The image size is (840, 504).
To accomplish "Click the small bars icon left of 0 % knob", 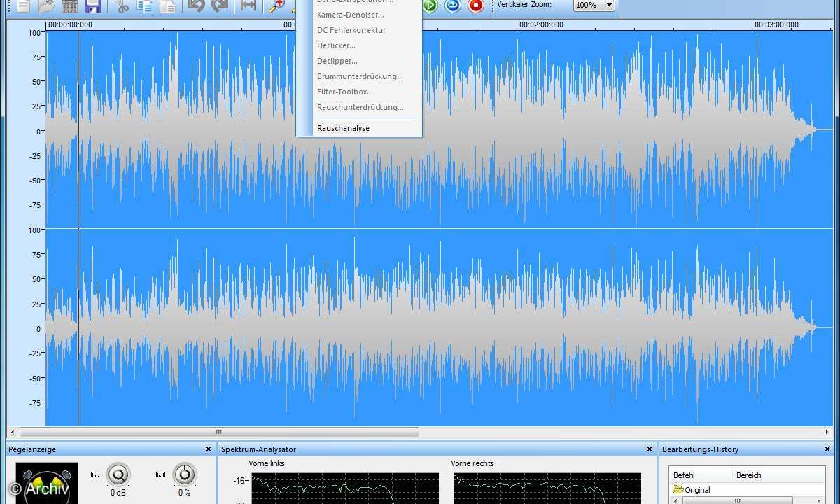I will tap(160, 475).
